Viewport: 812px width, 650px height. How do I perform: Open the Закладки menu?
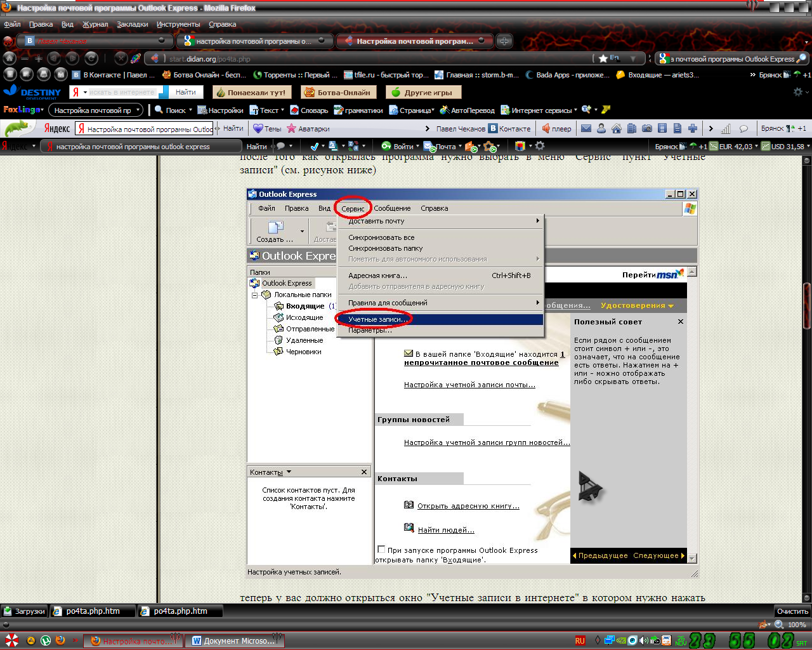pos(132,24)
